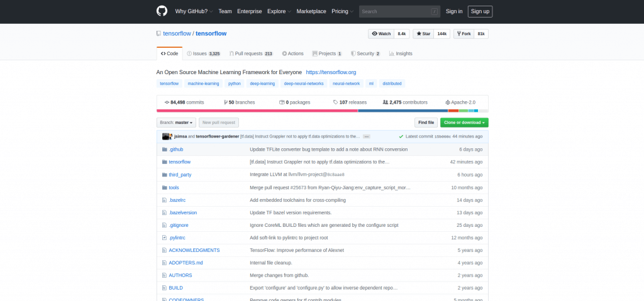Focus the GitHub search field
The width and height of the screenshot is (644, 301).
pos(399,11)
